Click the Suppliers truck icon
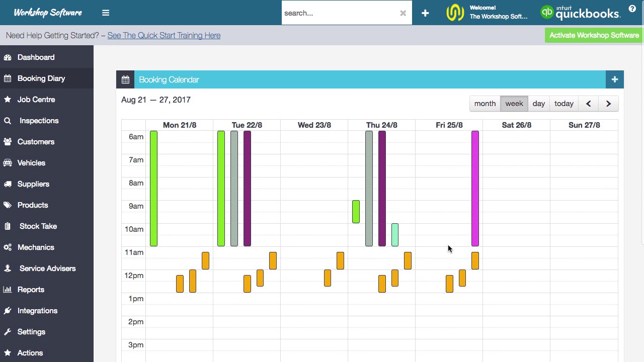 pos(8,184)
